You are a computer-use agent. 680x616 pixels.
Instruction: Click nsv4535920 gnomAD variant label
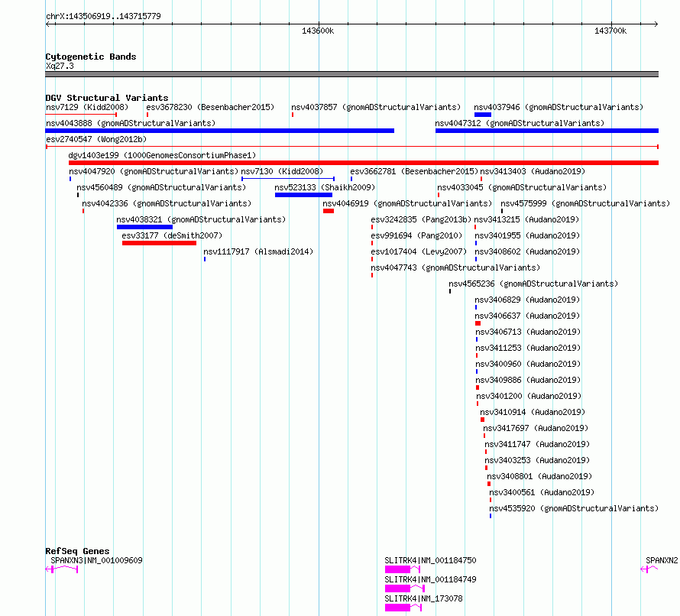pyautogui.click(x=574, y=508)
